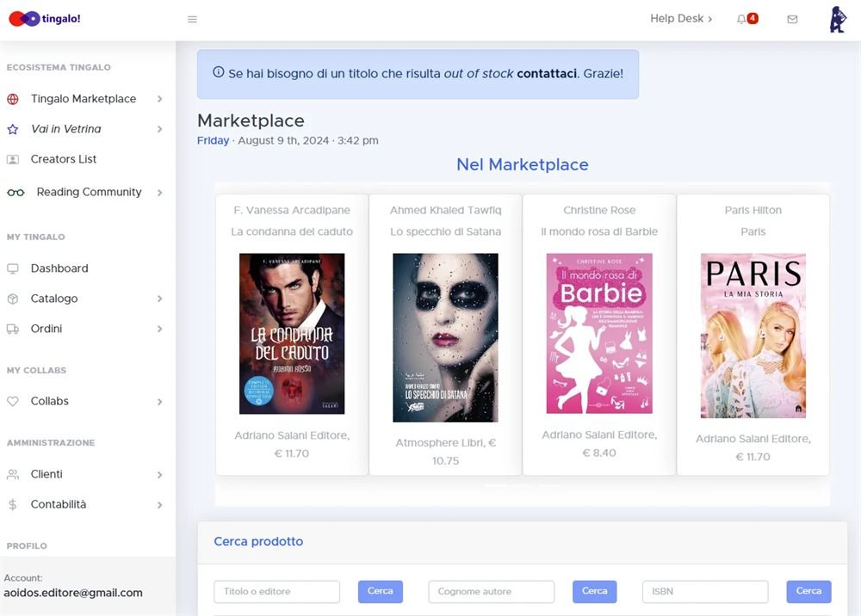
Task: Click the Clienti users icon
Action: 13,475
